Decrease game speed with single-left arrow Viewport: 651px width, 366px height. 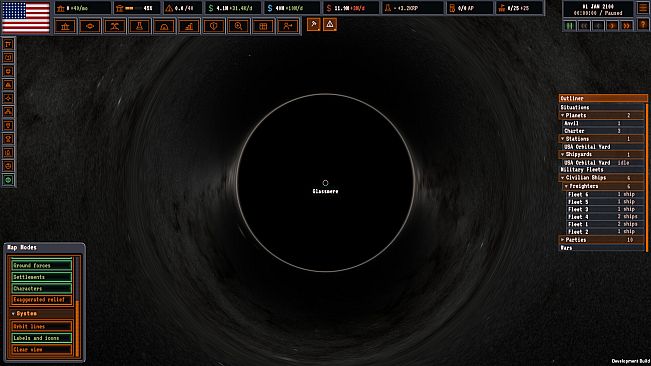coord(598,26)
